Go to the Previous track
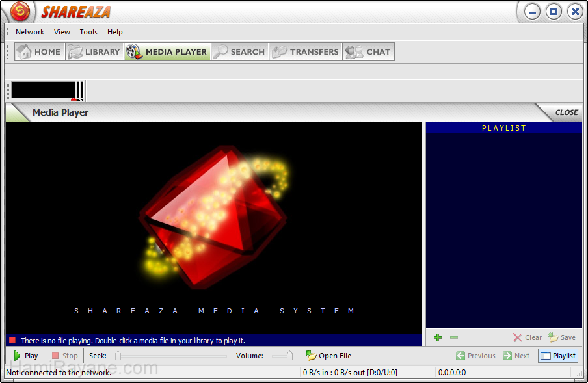Viewport: 588px width, 383px height. [x=475, y=356]
